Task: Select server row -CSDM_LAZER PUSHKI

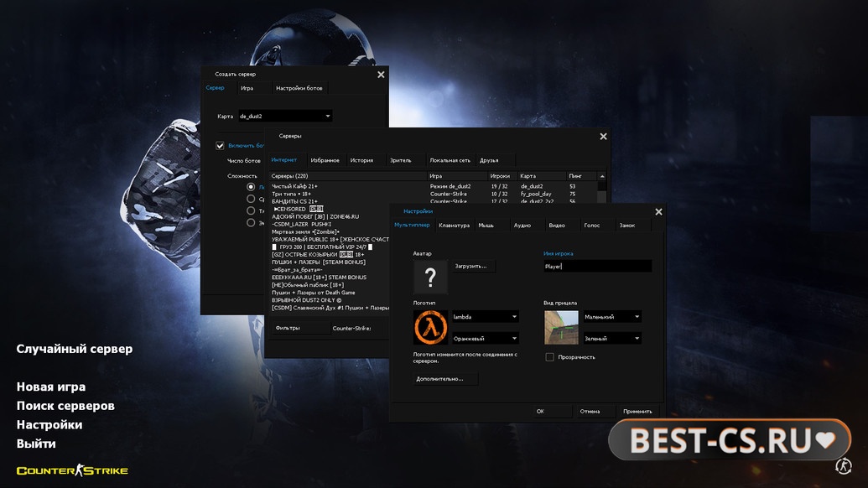Action: point(330,225)
